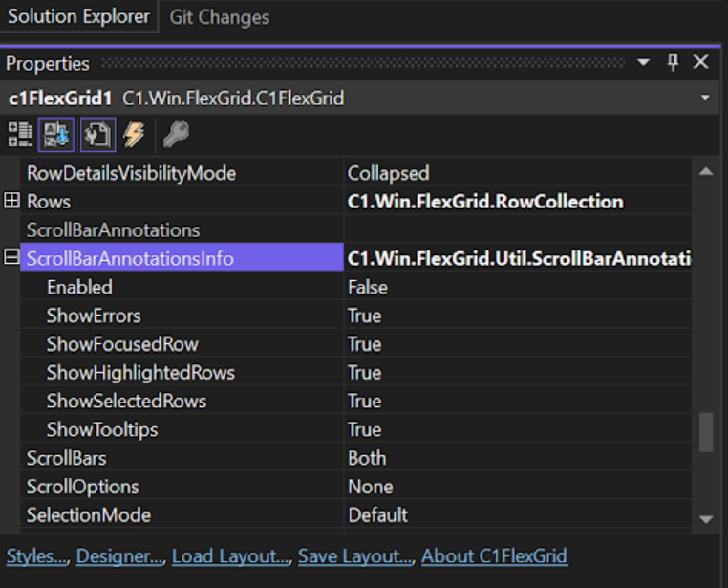Image resolution: width=728 pixels, height=588 pixels.
Task: Click the wrench Property Pages icon
Action: (x=176, y=135)
